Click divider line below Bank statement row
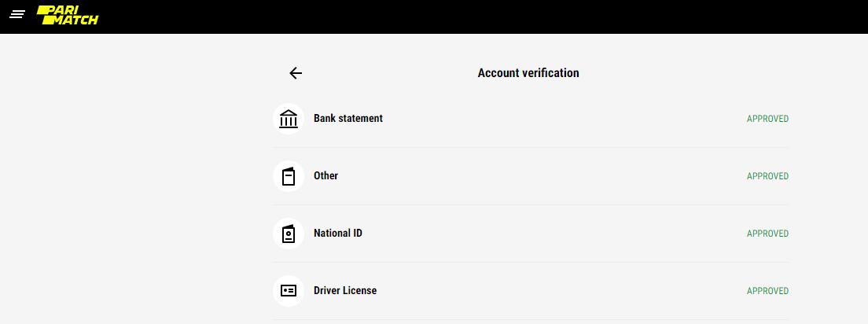This screenshot has width=868, height=324. point(531,148)
